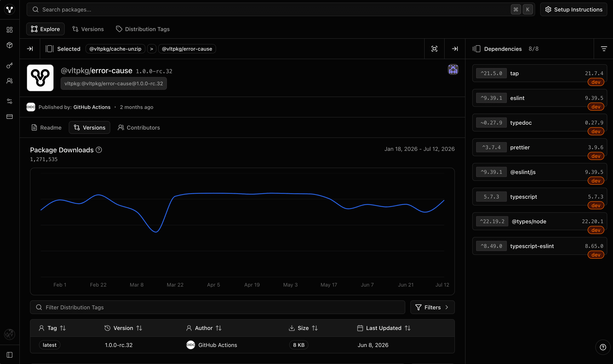
Task: Open the key icon in left sidebar
Action: coord(10,66)
